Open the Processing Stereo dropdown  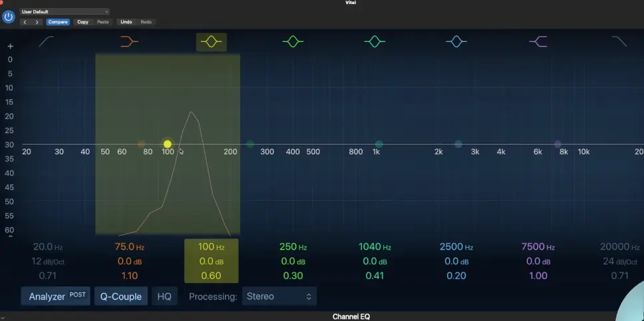coord(279,296)
